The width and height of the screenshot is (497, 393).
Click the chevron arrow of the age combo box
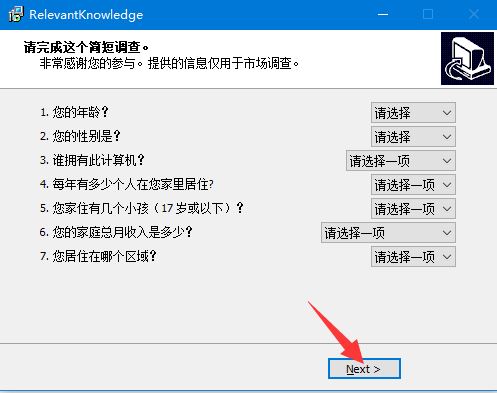click(x=447, y=113)
